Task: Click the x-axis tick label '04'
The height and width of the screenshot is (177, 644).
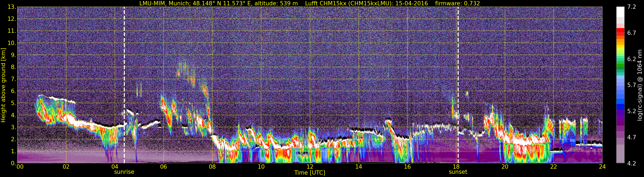Action: [115, 167]
